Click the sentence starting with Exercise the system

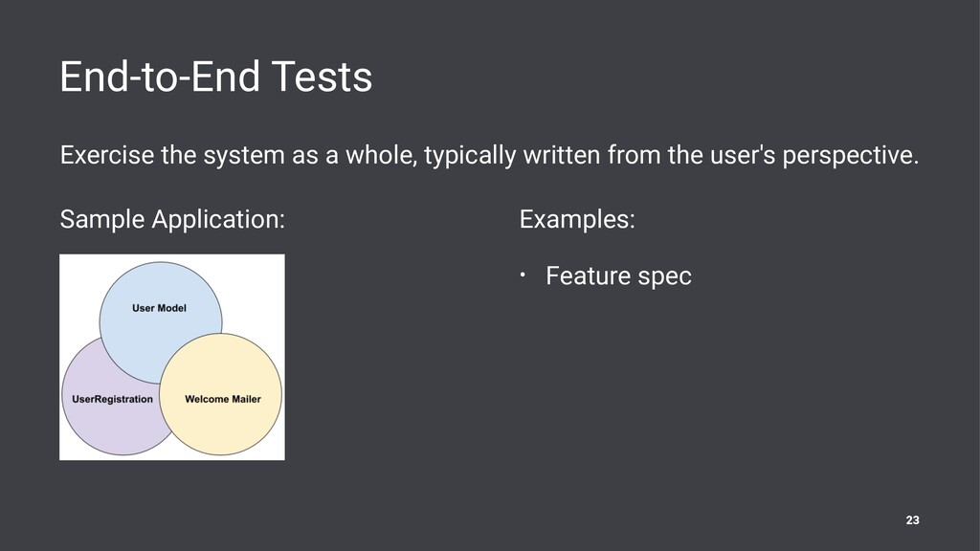(x=489, y=155)
